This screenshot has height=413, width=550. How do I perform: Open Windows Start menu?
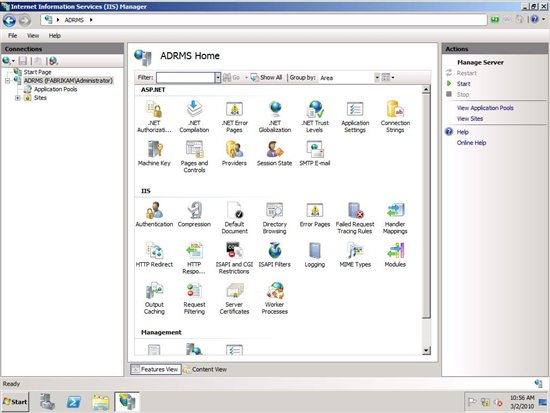coord(15,402)
